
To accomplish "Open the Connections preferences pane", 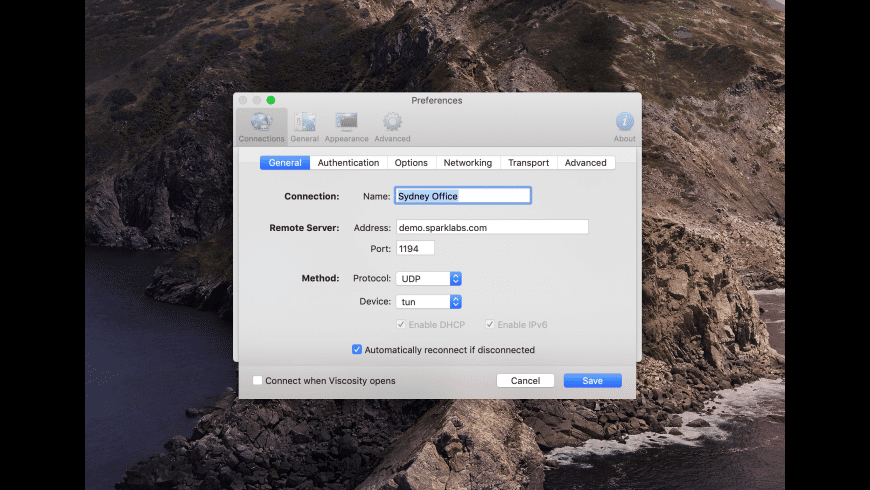I will pyautogui.click(x=261, y=124).
